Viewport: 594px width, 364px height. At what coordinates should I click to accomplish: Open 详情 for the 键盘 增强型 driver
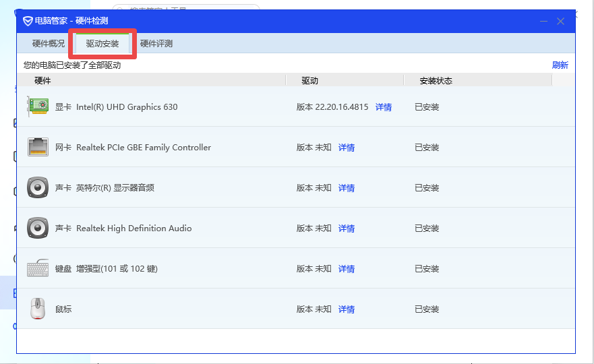click(x=347, y=269)
